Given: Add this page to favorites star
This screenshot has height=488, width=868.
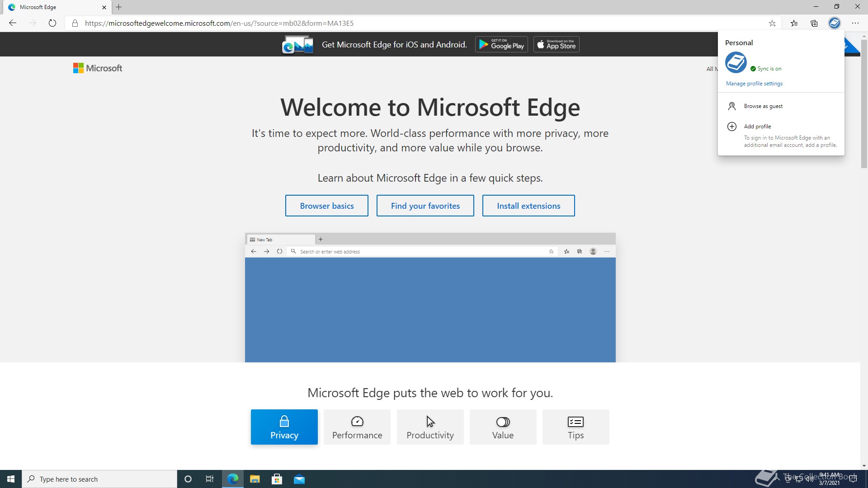Looking at the screenshot, I should [772, 23].
